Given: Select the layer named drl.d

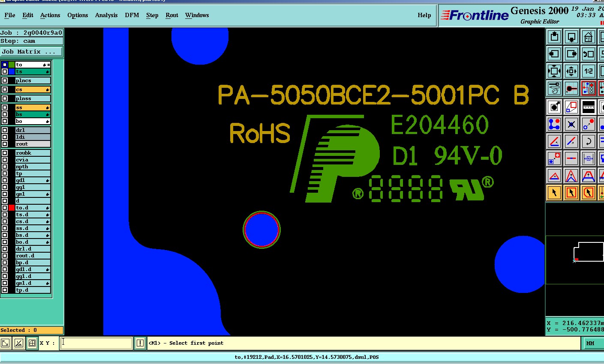Looking at the screenshot, I should [x=33, y=249].
